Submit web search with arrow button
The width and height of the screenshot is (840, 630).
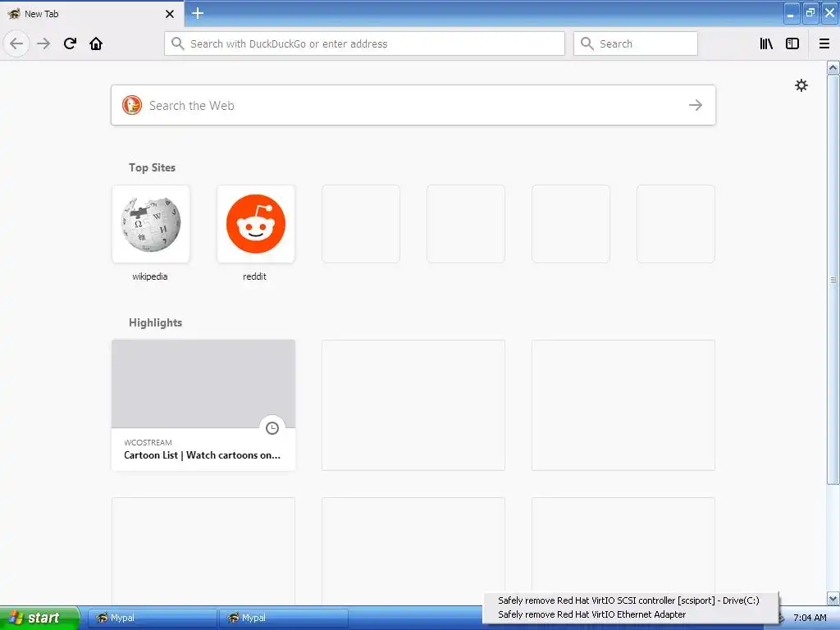696,105
